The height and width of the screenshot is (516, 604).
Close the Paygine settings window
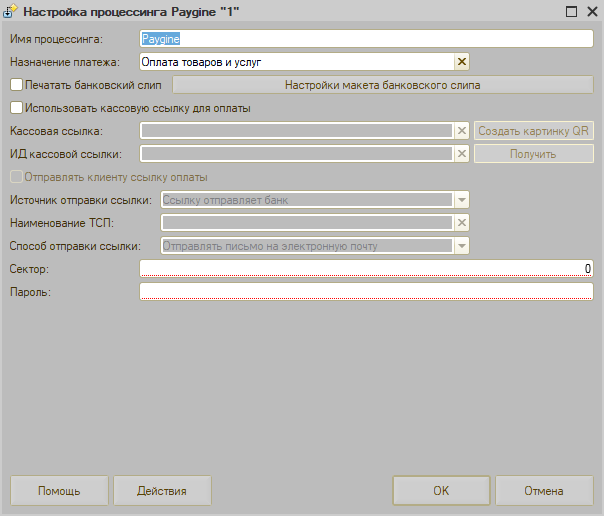(x=591, y=12)
